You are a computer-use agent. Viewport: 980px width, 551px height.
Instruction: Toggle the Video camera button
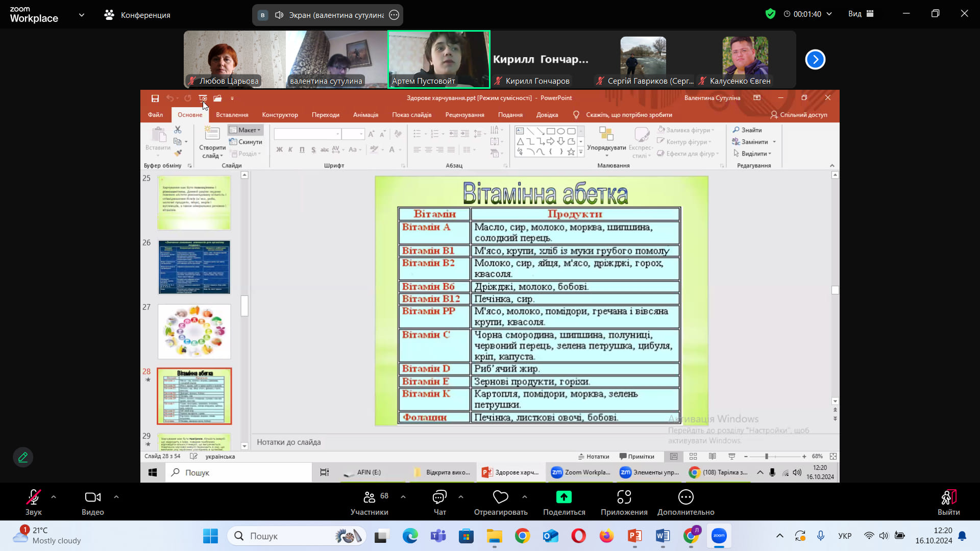(x=92, y=497)
